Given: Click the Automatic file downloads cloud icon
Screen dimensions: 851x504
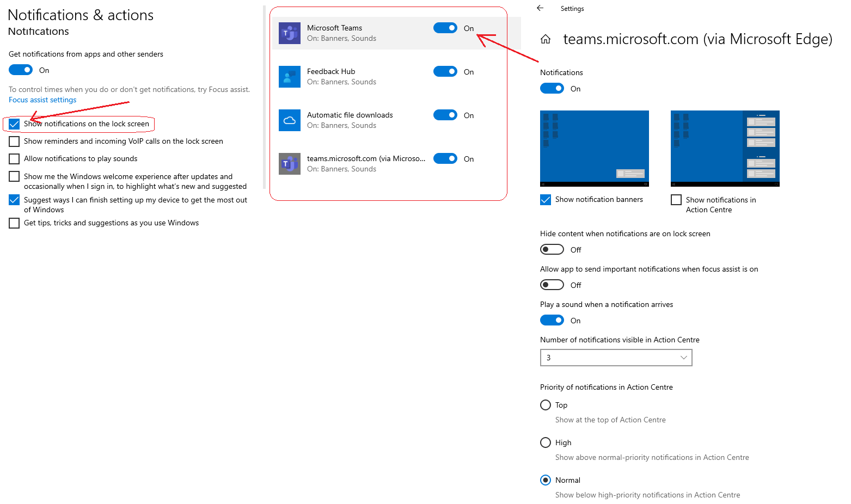Looking at the screenshot, I should tap(289, 120).
